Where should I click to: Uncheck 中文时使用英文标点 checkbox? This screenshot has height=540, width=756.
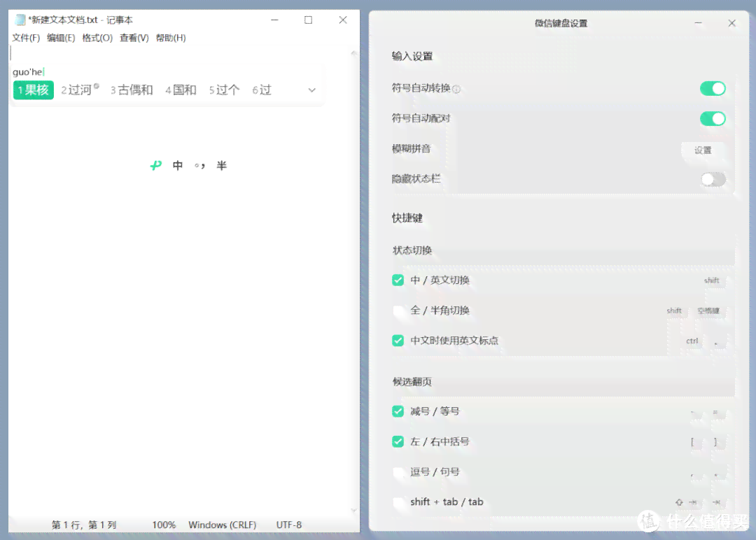398,341
